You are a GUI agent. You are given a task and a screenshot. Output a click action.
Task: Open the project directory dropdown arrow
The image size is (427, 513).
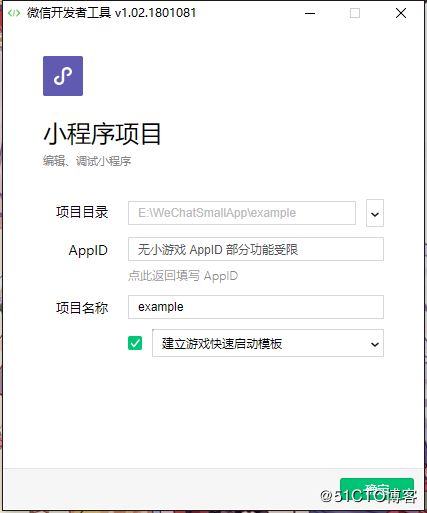coord(375,213)
